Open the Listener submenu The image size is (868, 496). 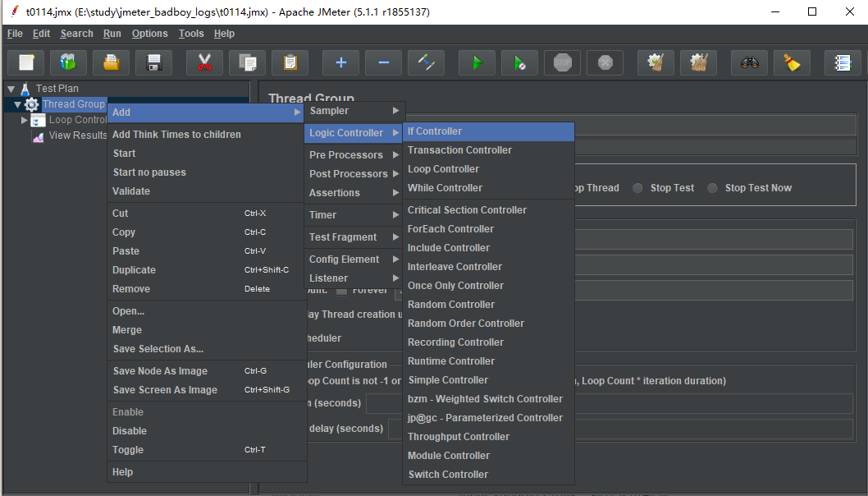[x=354, y=278]
